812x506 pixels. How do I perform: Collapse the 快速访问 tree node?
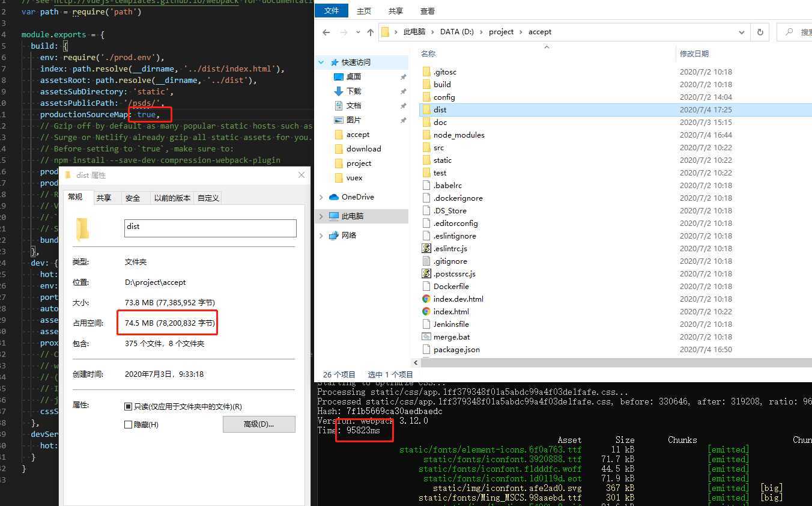click(321, 62)
